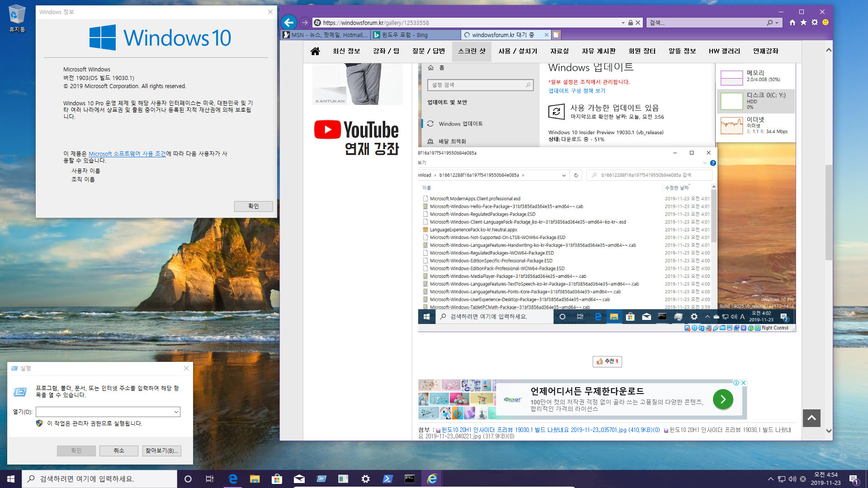Open the Windows update screenshot image

click(607, 197)
